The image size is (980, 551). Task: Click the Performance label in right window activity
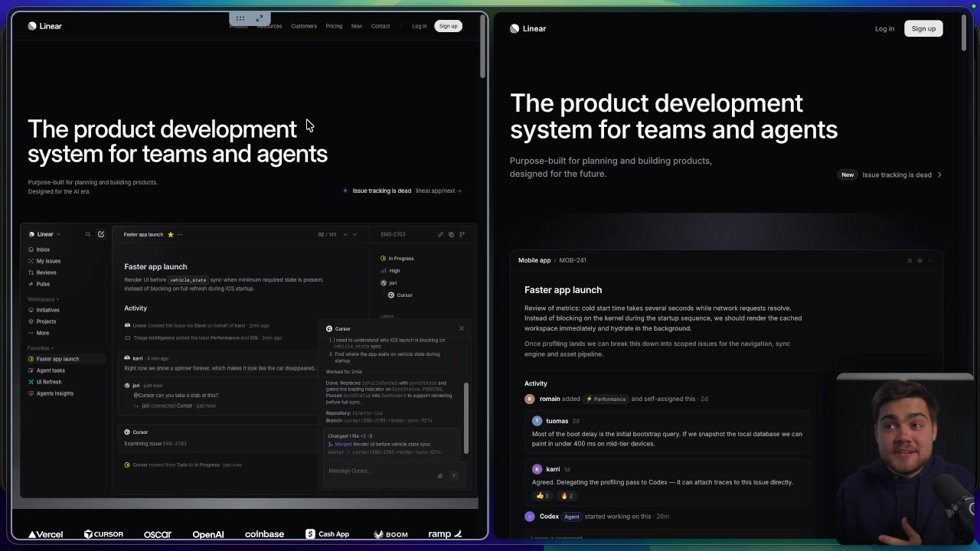606,399
